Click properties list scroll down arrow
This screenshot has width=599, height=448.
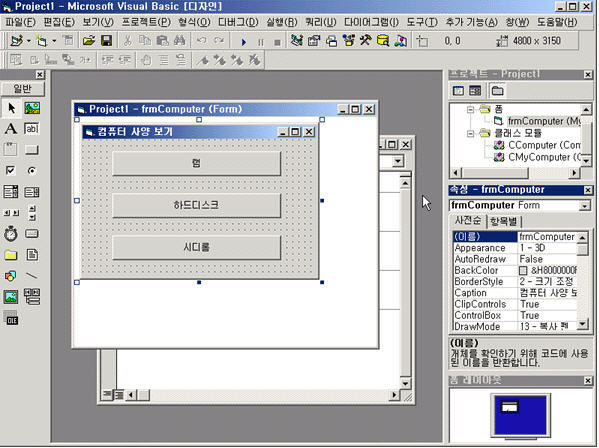coord(582,325)
